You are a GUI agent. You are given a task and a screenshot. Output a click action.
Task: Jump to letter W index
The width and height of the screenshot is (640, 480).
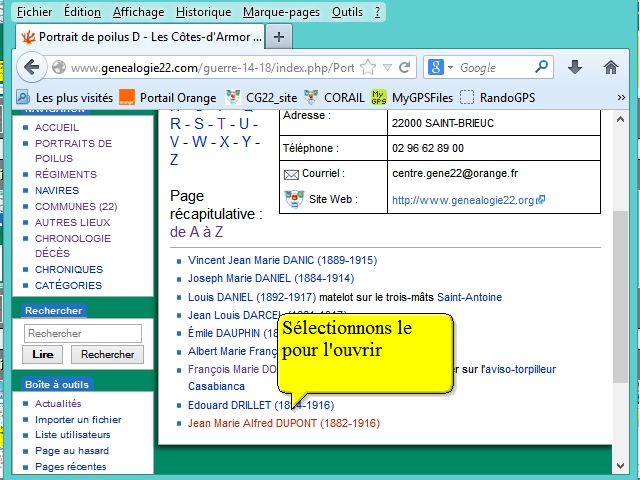point(199,142)
